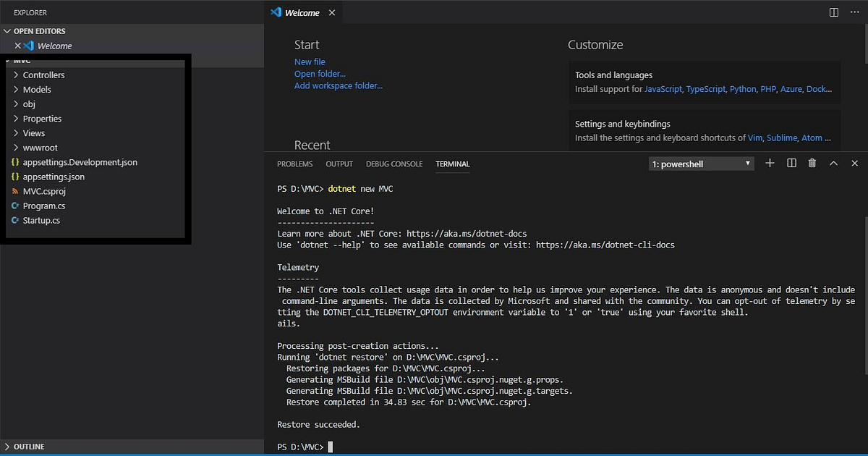Expand the Views folder
Viewport: 868px width, 456px height.
(x=34, y=133)
